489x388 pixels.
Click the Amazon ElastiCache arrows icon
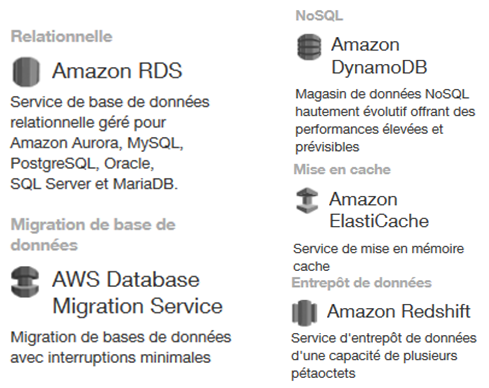(307, 200)
